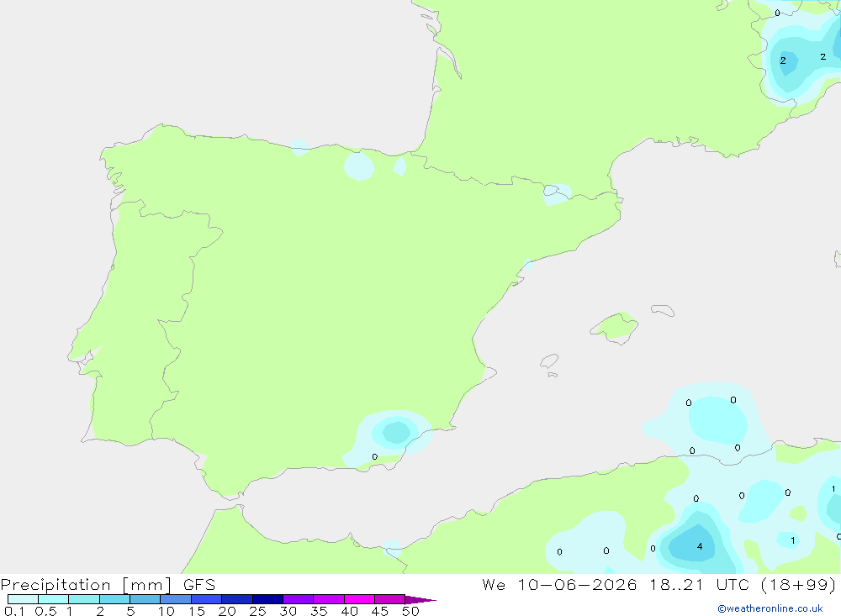Viewport: 841px width, 616px height.
Task: Click the '18..21 UTC' time range text
Action: click(700, 584)
